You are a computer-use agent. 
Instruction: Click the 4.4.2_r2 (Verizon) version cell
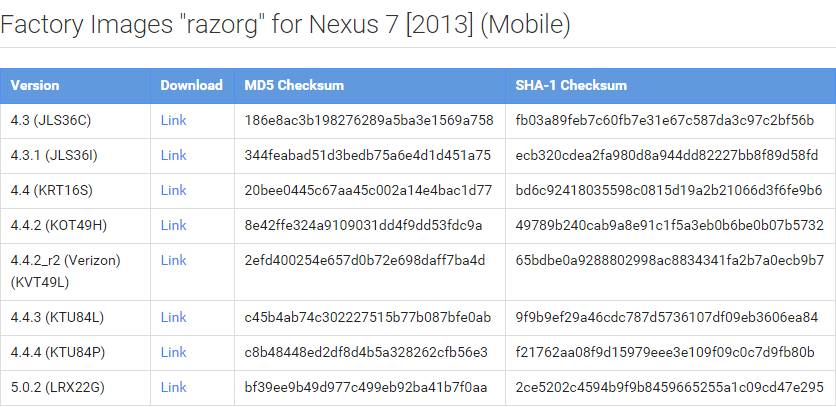pos(65,270)
